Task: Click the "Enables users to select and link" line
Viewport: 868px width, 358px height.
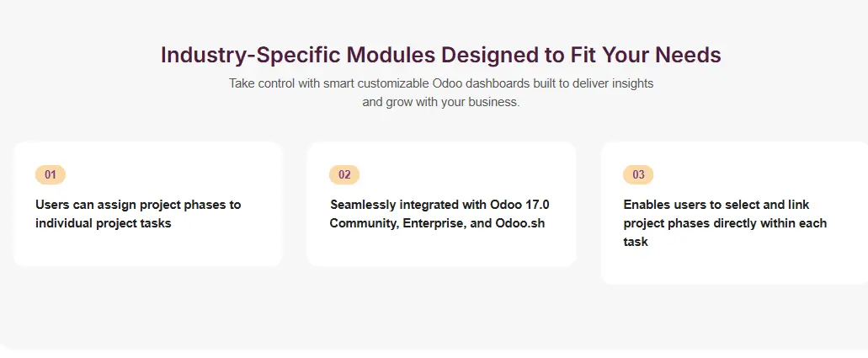Action: coord(716,205)
